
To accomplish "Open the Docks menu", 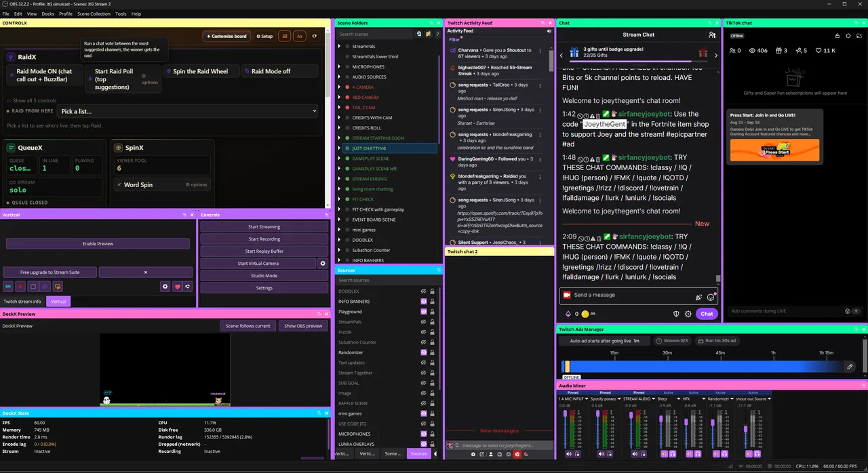I will point(47,14).
